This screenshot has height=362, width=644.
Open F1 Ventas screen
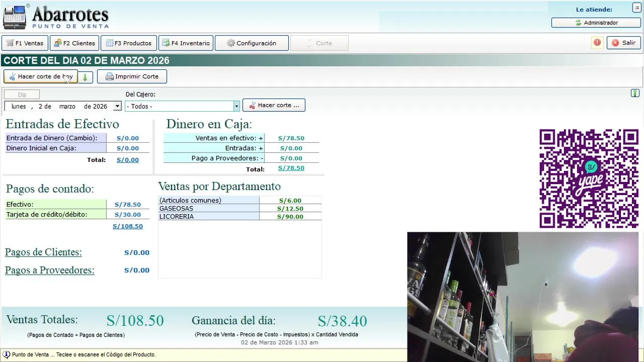pos(25,43)
